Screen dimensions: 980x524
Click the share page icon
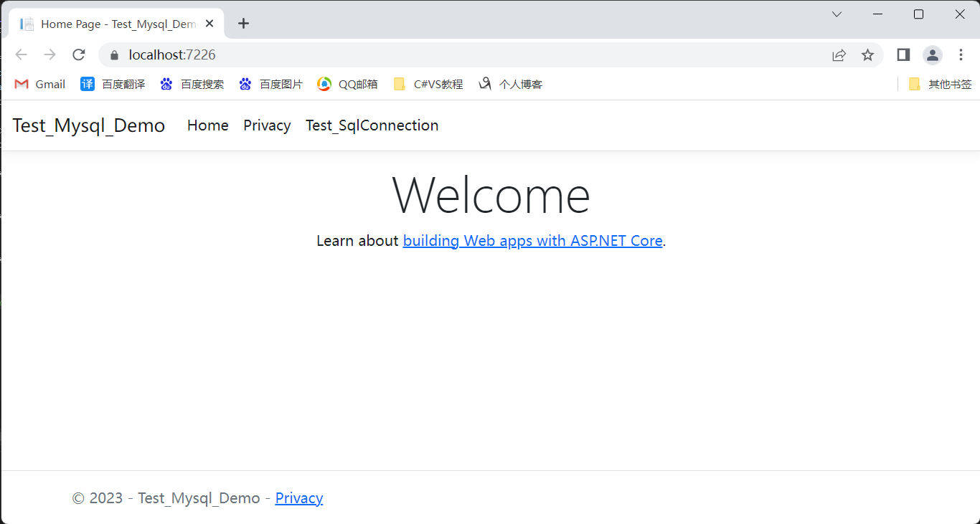(839, 55)
